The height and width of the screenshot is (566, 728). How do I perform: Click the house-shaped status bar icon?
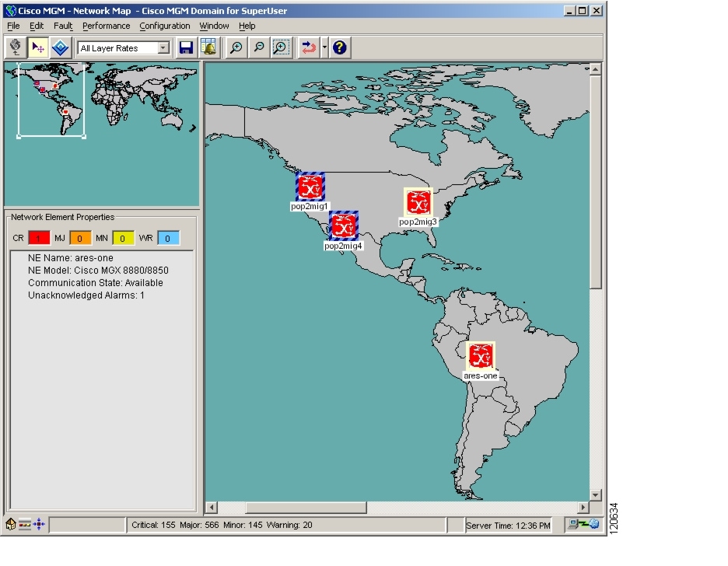[11, 525]
